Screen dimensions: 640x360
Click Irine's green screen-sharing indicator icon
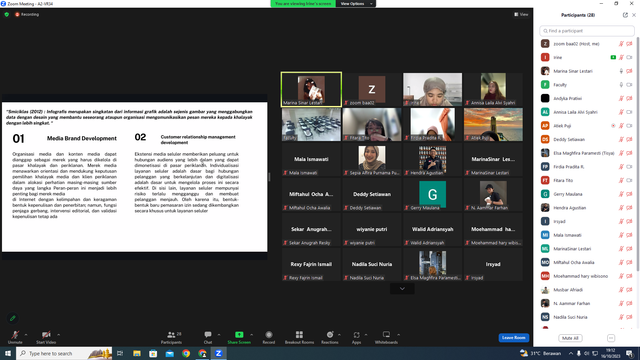coord(613,58)
